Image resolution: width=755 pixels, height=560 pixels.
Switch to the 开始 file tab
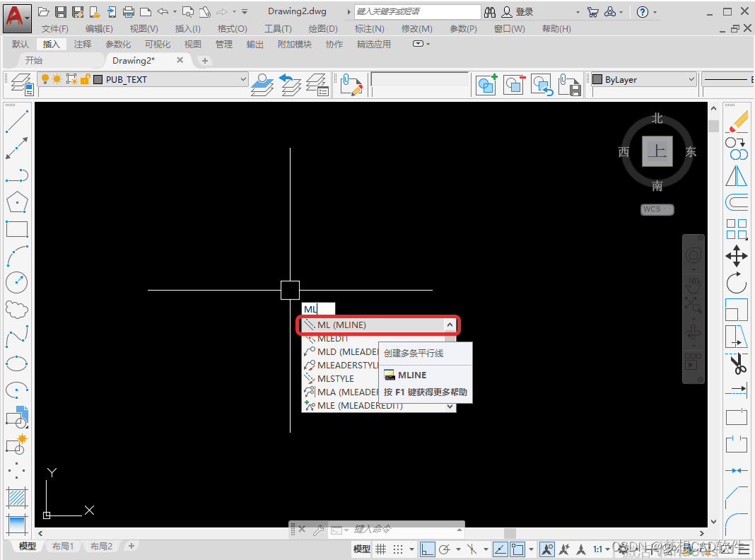[x=34, y=61]
